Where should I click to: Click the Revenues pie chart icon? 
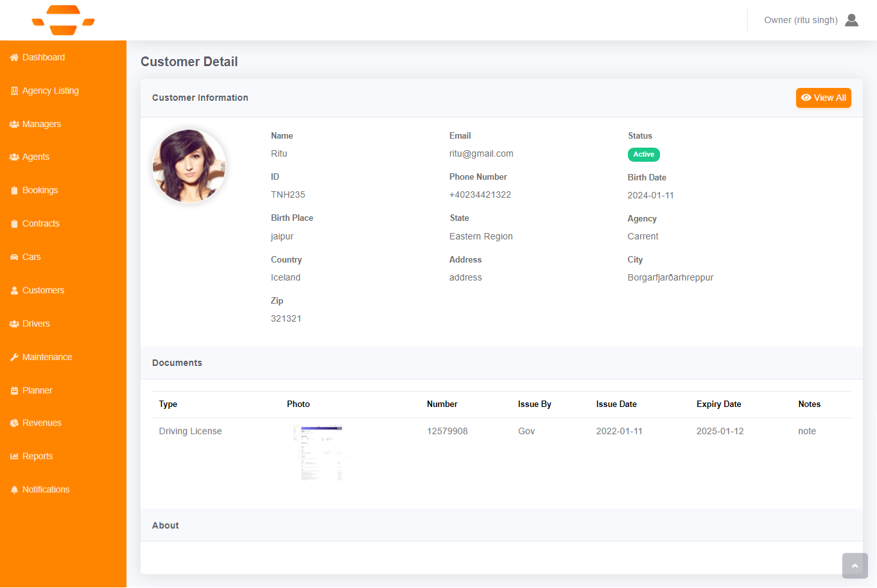point(14,423)
